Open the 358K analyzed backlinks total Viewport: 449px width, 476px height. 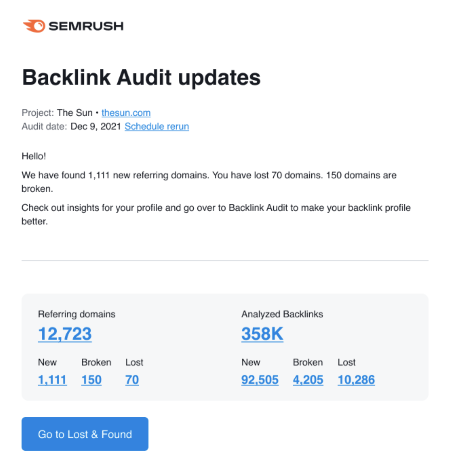[x=262, y=334]
